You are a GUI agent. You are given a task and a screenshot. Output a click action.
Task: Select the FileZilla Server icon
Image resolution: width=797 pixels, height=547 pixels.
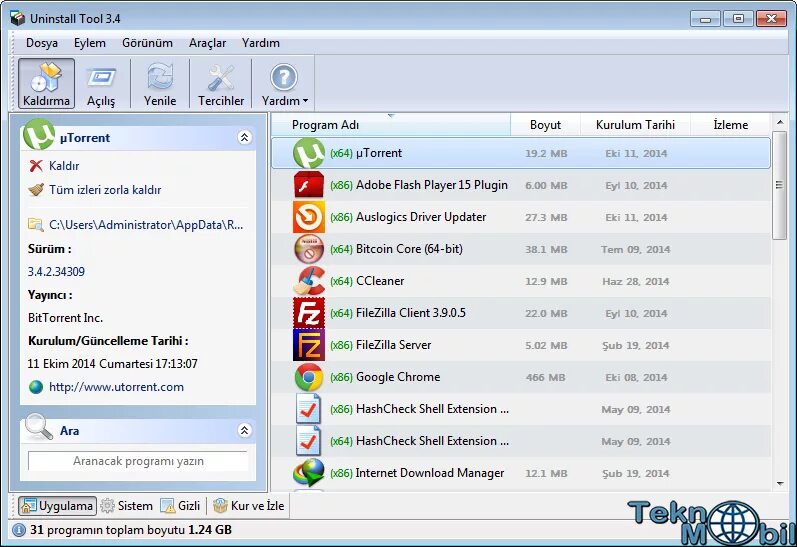coord(309,345)
